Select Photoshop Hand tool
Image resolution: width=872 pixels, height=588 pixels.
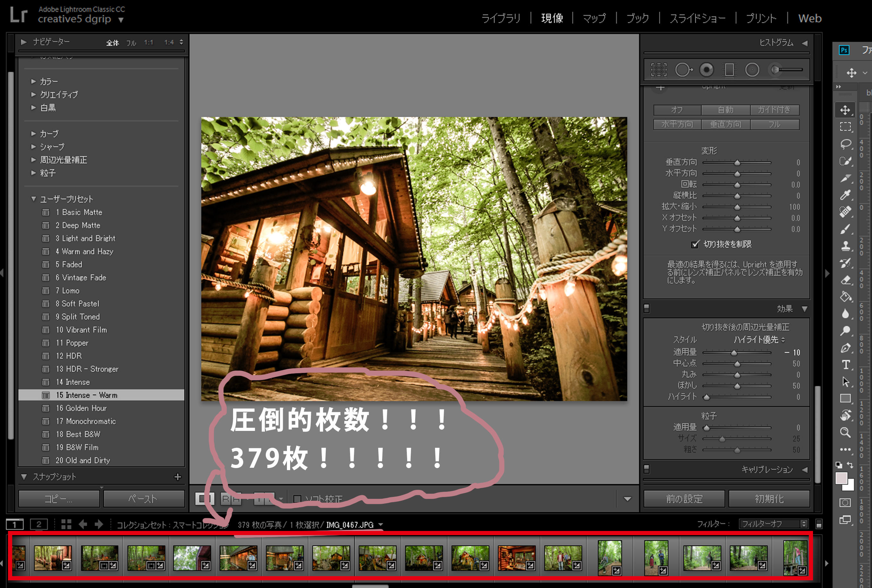[x=845, y=416]
